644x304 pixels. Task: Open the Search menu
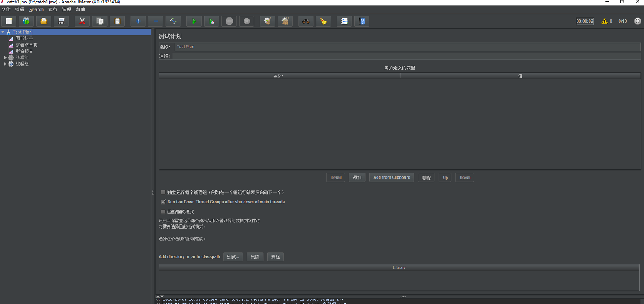point(36,9)
